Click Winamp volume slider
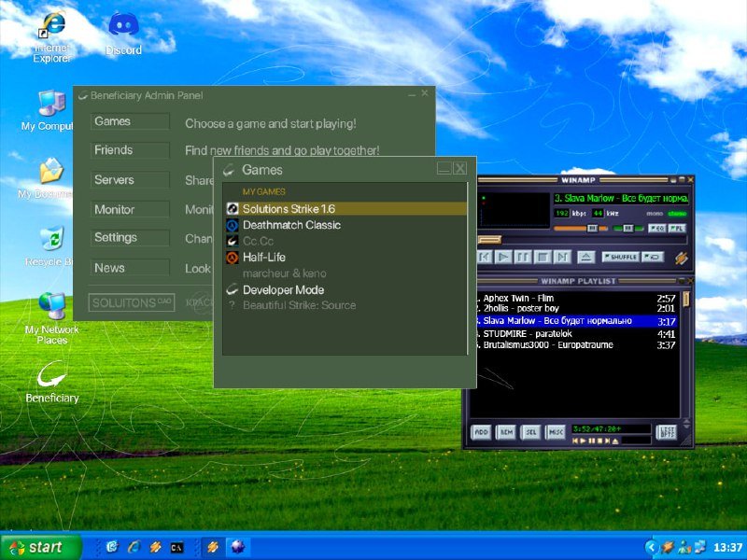 click(x=580, y=229)
